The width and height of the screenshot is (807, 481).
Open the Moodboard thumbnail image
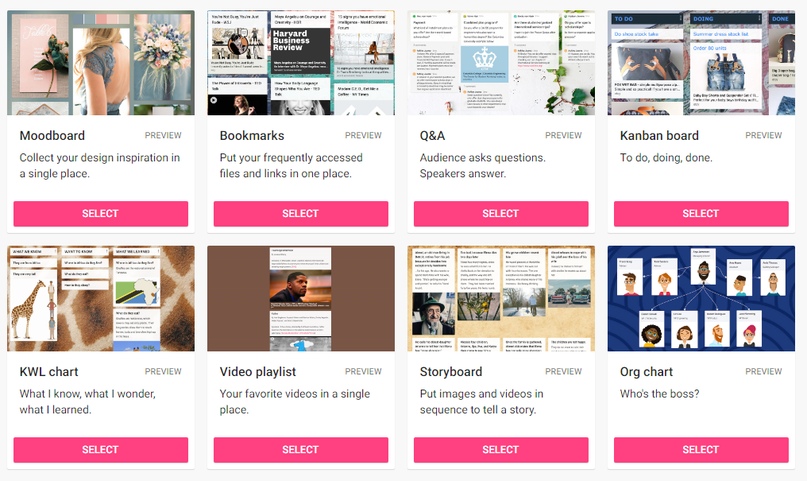click(x=101, y=63)
